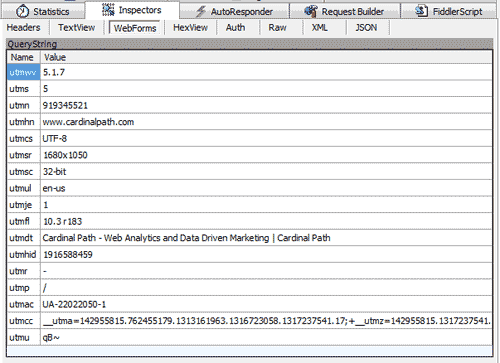Screen dimensions: 500x363
Task: Click the 10.3 r183 flash version value
Action: click(x=63, y=221)
